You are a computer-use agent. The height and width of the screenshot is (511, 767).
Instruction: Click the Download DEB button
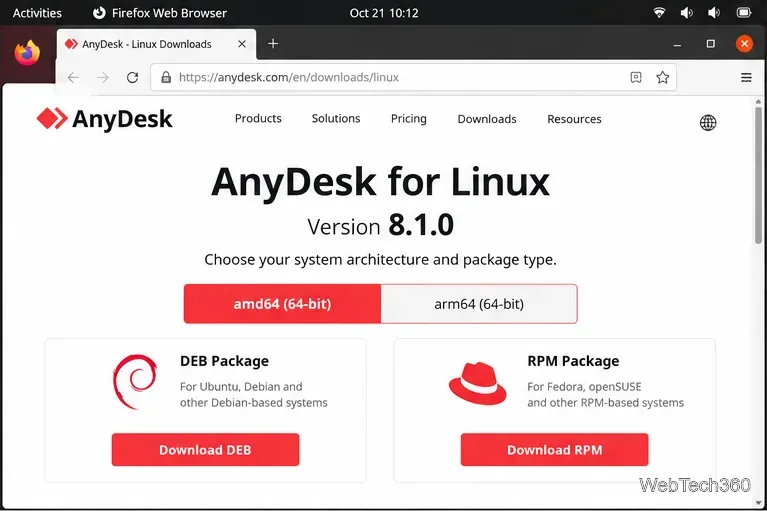[x=205, y=449]
